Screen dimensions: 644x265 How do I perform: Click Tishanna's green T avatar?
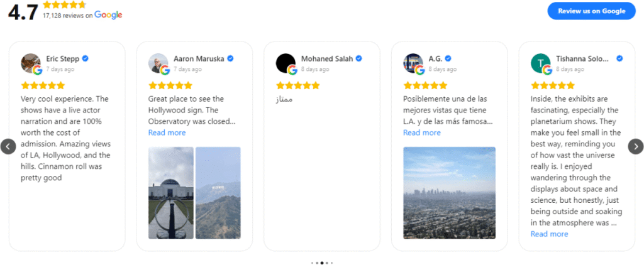(540, 63)
